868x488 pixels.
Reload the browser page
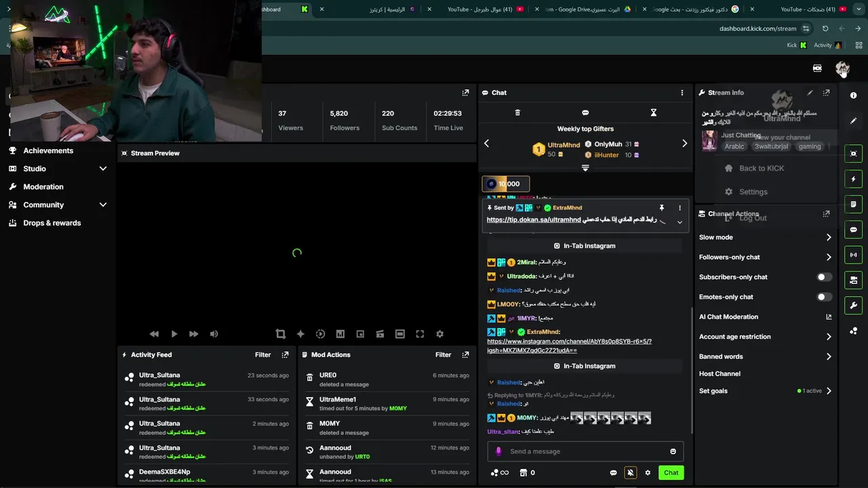pyautogui.click(x=825, y=28)
